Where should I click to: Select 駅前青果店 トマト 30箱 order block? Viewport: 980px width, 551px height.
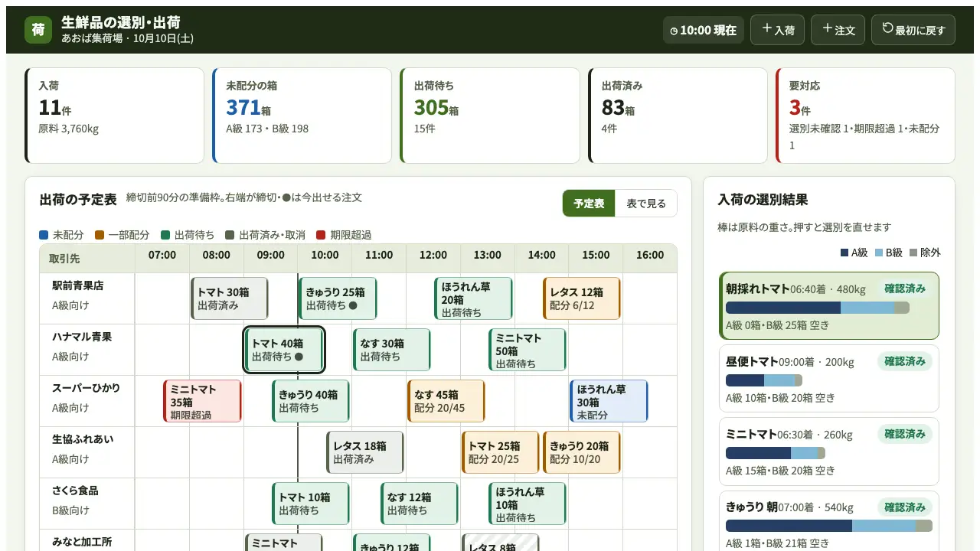230,298
